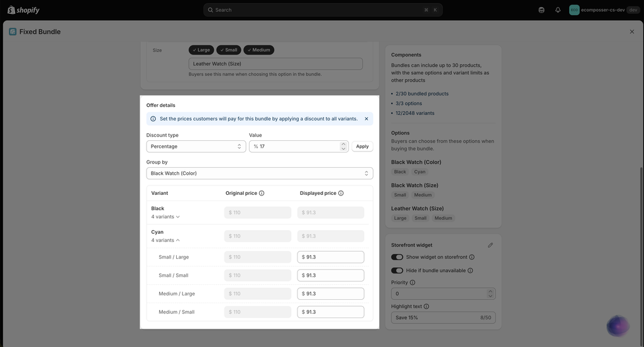Viewport: 644px width, 347px height.
Task: Click the Highlight text field Save 15%
Action: pos(443,317)
